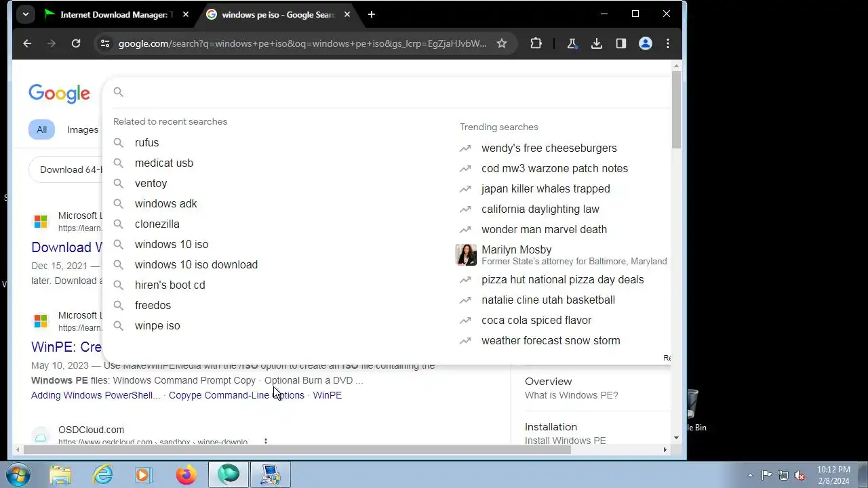Click the page's vertical scrollbar thumb
This screenshot has height=488, width=868.
676,109
